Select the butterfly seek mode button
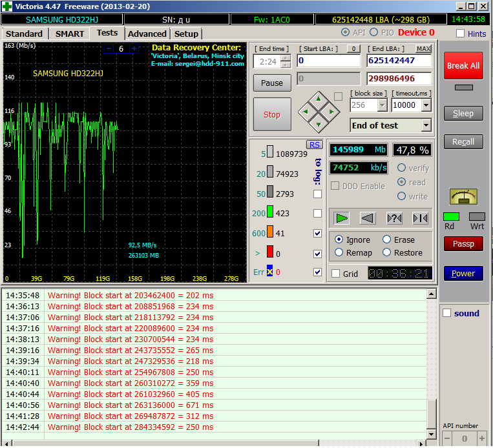 tap(421, 218)
